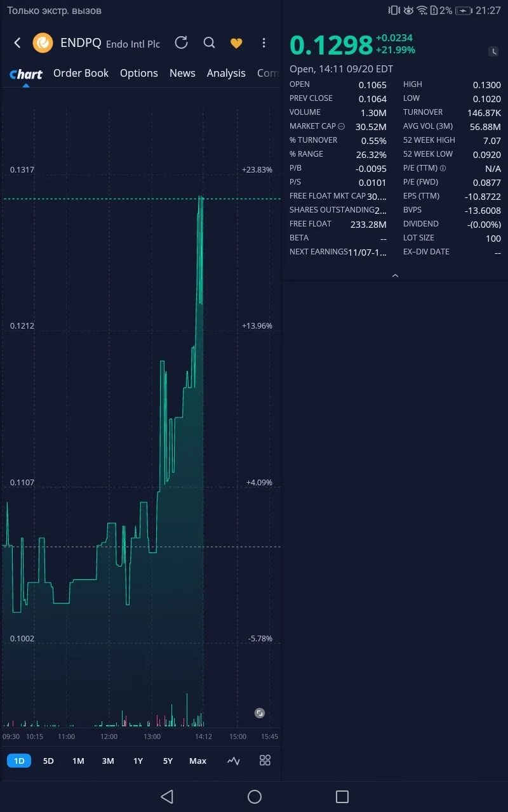Tap the battery indicator in status bar

(x=464, y=10)
